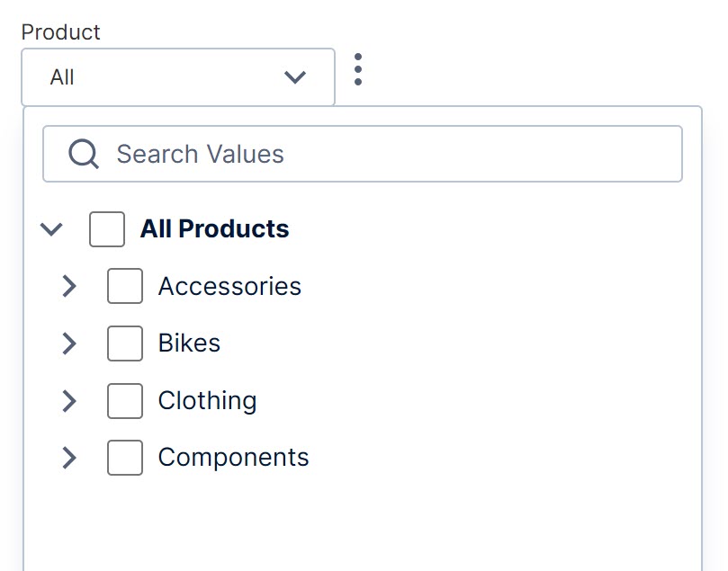Expand the Clothing category
Viewport: 728px width, 571px height.
pos(69,401)
